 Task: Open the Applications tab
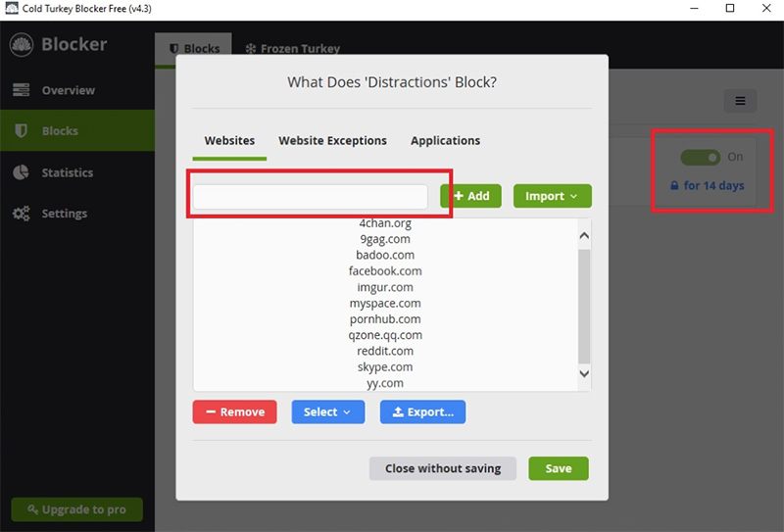click(445, 141)
